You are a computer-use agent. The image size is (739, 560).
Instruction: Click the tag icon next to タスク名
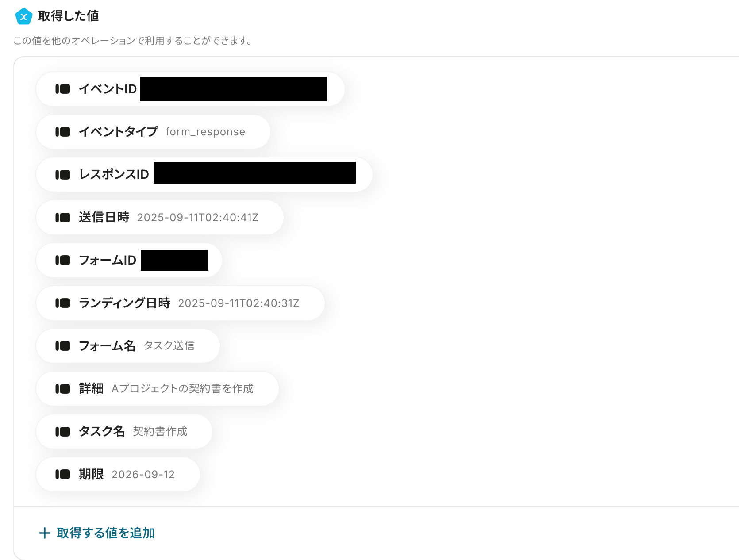(x=63, y=432)
